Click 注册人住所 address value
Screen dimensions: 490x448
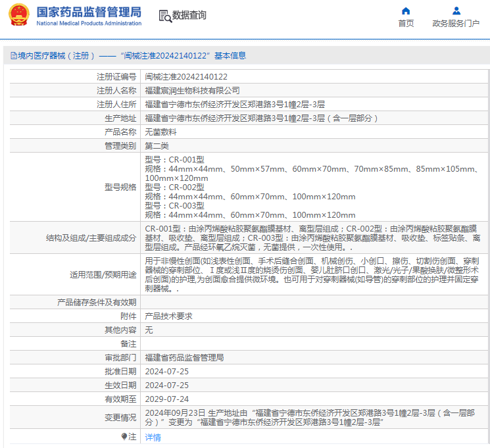tap(235, 104)
